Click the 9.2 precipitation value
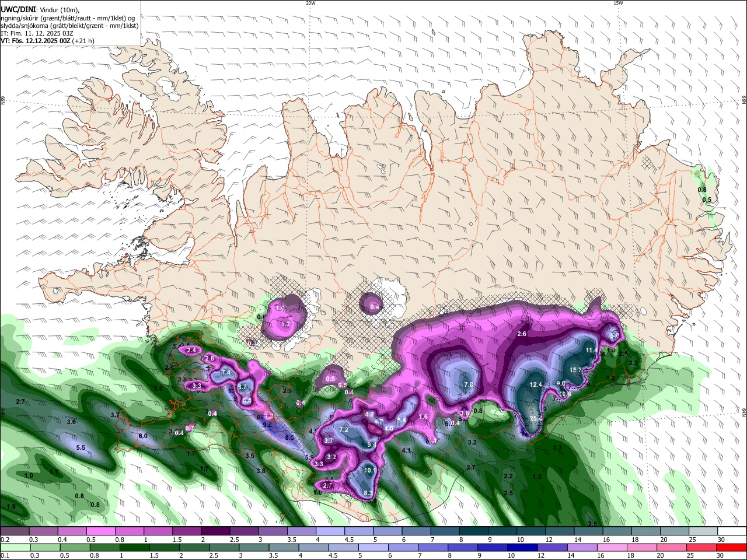Viewport: 747px width, 560px height. click(x=267, y=425)
